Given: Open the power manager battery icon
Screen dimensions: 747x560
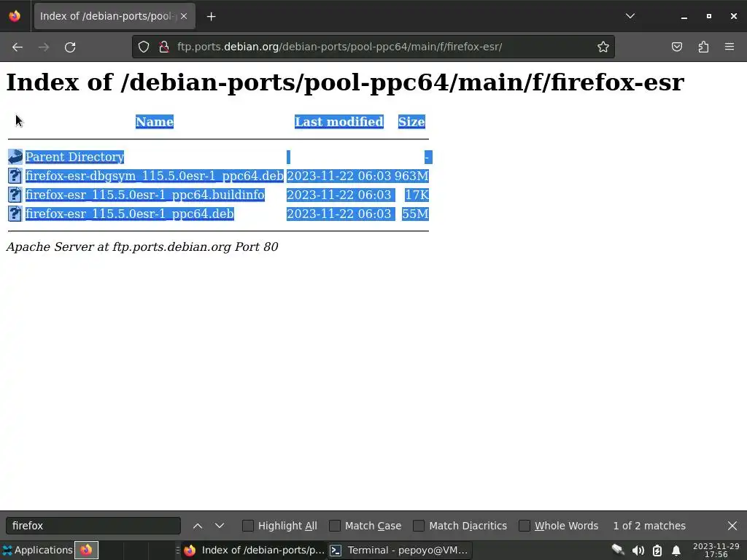Looking at the screenshot, I should coord(657,551).
